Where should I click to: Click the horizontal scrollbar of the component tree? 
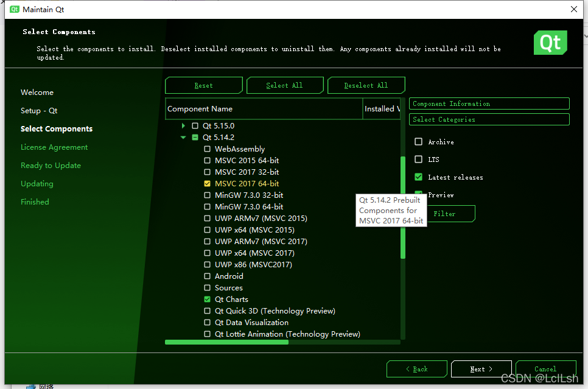pyautogui.click(x=226, y=342)
